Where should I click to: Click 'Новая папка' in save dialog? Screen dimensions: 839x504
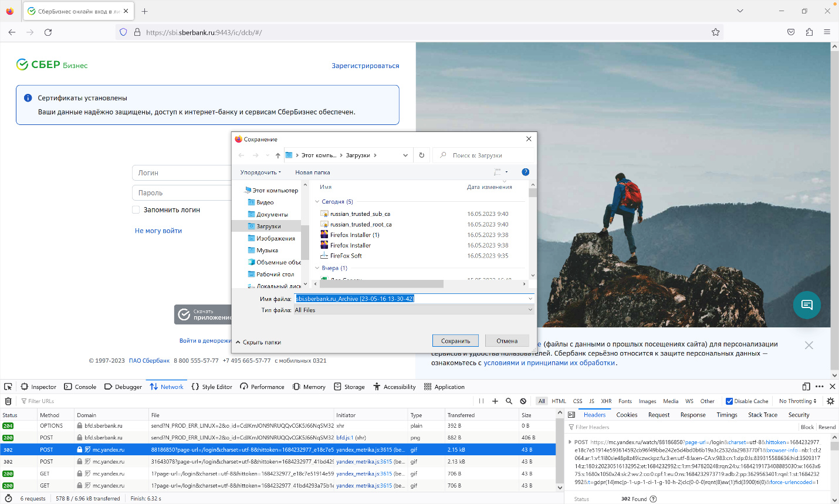click(313, 172)
